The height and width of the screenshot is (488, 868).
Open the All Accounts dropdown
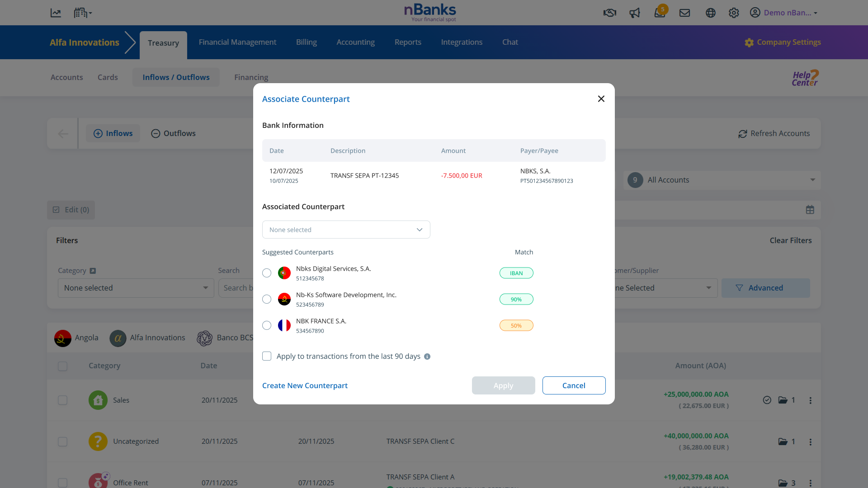[x=722, y=180]
